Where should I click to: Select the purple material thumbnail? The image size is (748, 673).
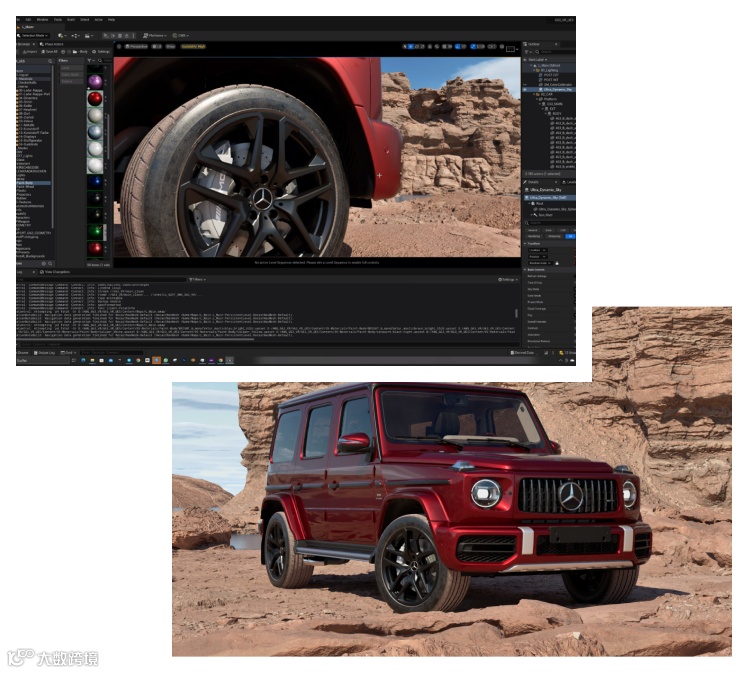(x=95, y=82)
